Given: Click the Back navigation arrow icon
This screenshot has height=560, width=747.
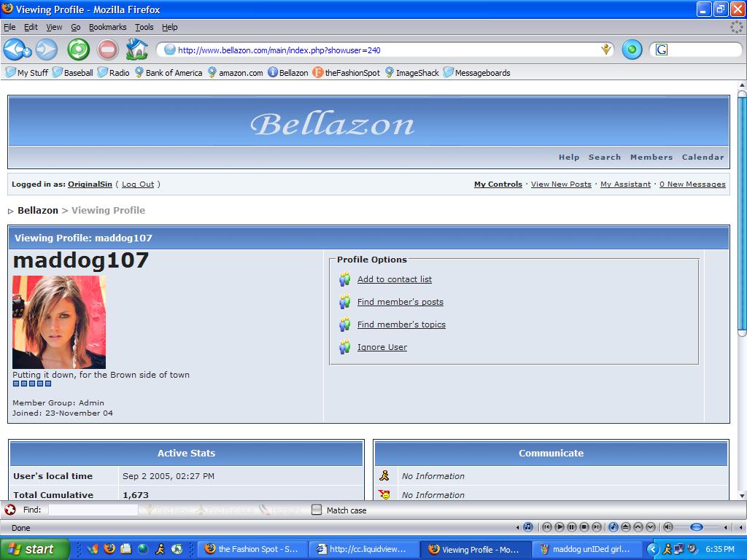Looking at the screenshot, I should click(15, 50).
